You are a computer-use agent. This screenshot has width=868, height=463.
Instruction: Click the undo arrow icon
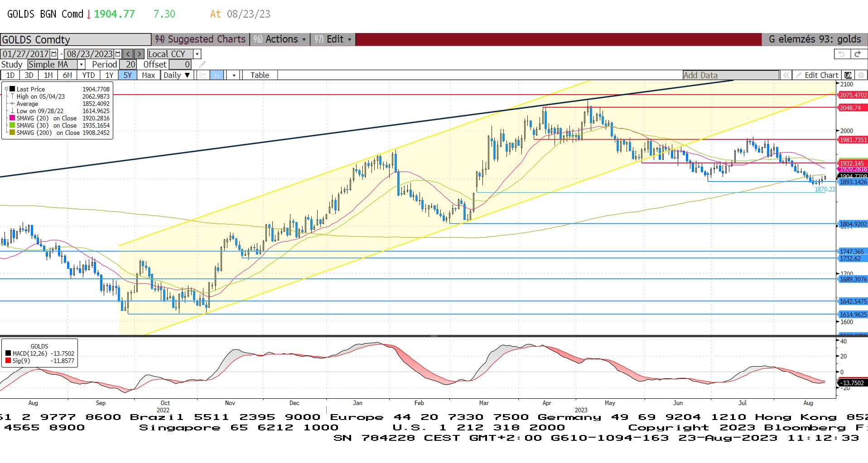coord(841,54)
